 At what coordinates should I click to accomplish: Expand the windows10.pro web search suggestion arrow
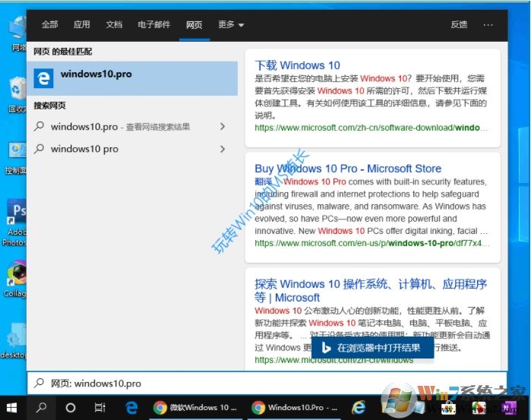(x=223, y=126)
